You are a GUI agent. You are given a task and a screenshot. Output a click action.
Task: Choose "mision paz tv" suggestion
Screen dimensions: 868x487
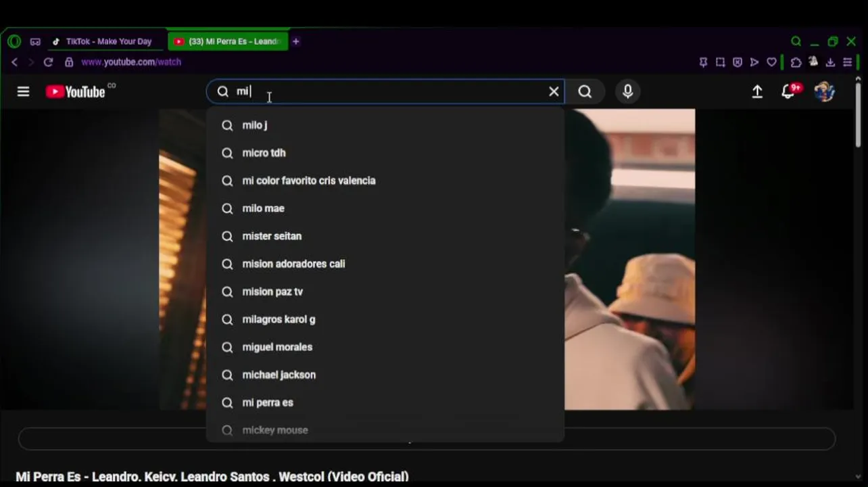[385, 292]
